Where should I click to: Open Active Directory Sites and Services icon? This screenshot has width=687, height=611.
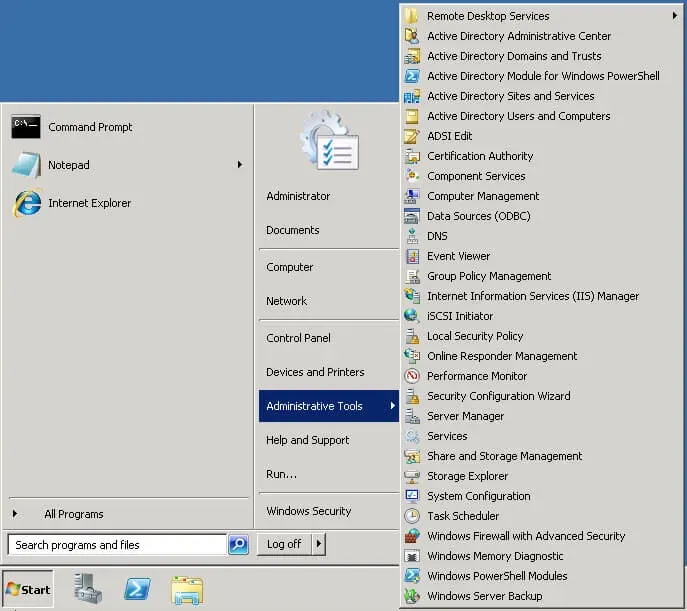[x=412, y=96]
